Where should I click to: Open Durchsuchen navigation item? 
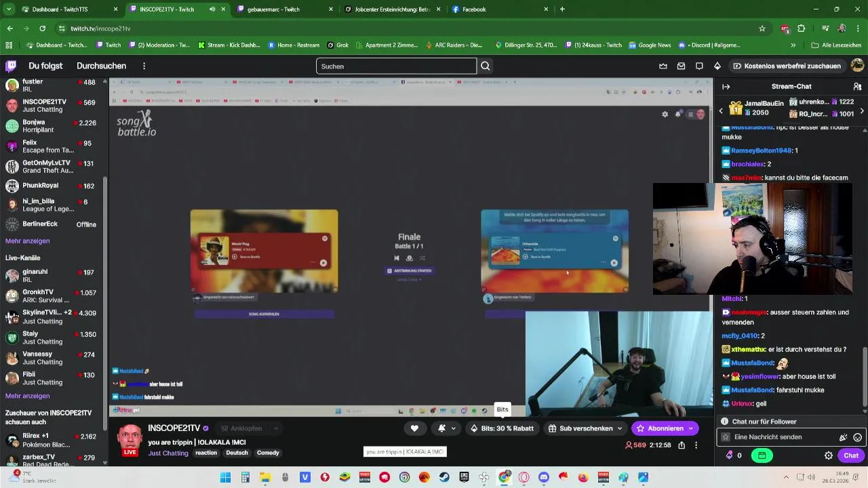[x=101, y=66]
